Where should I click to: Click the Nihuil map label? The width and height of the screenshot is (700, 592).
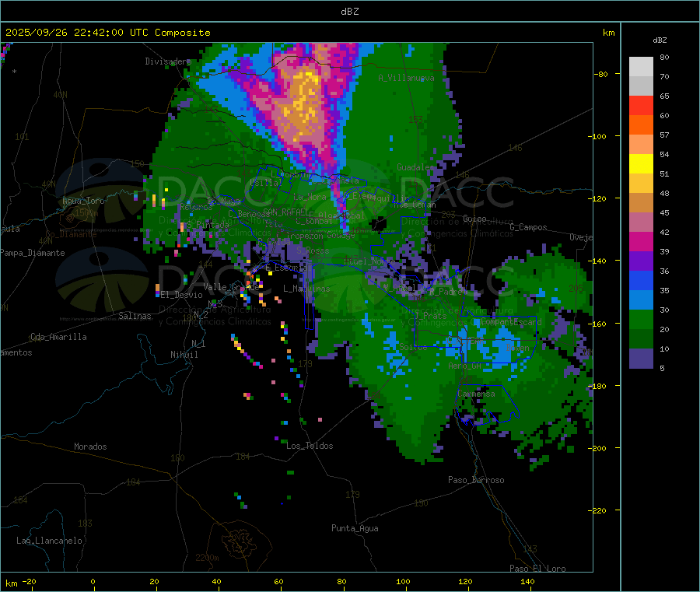184,355
